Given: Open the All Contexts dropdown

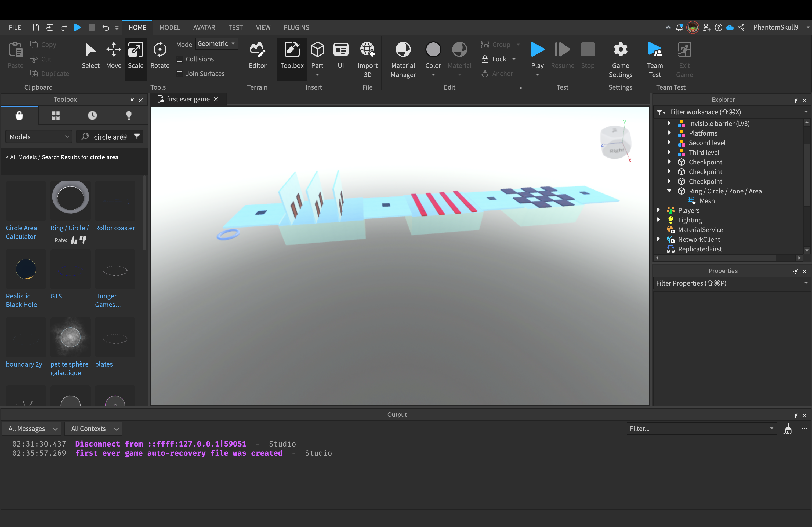Looking at the screenshot, I should tap(94, 429).
